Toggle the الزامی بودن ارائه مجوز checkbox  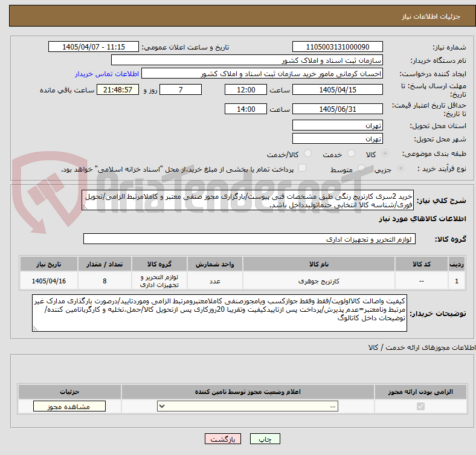pyautogui.click(x=420, y=406)
